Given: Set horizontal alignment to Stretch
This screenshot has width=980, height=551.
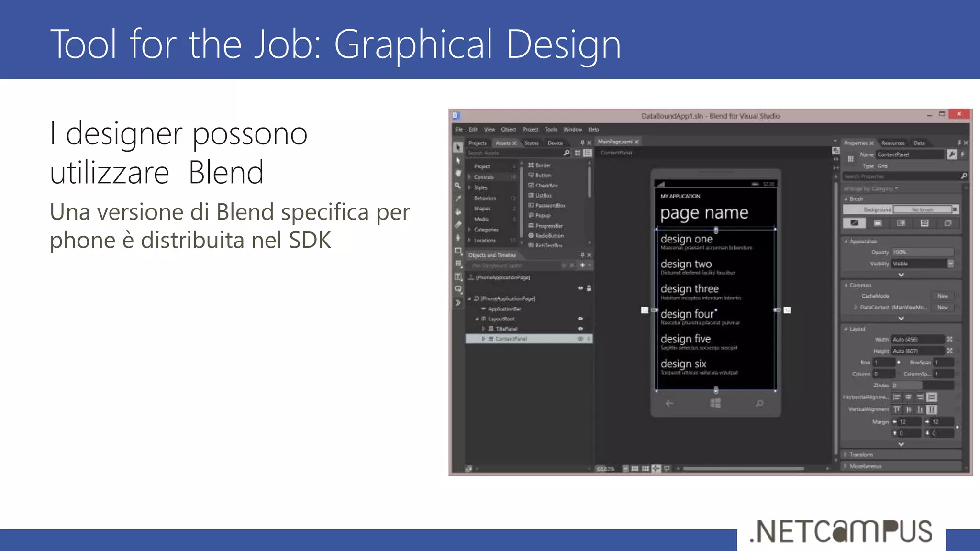Looking at the screenshot, I should 932,397.
